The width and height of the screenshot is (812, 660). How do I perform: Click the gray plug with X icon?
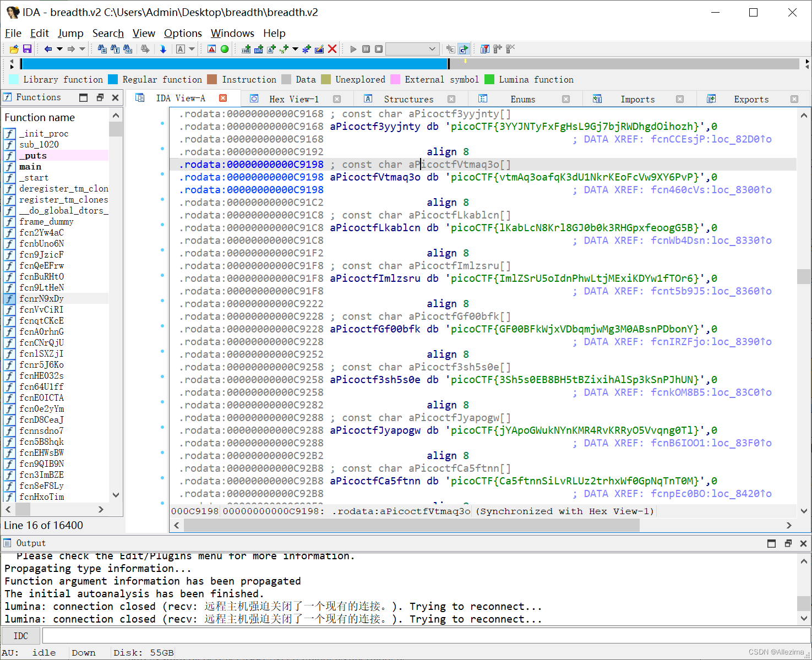tap(510, 49)
